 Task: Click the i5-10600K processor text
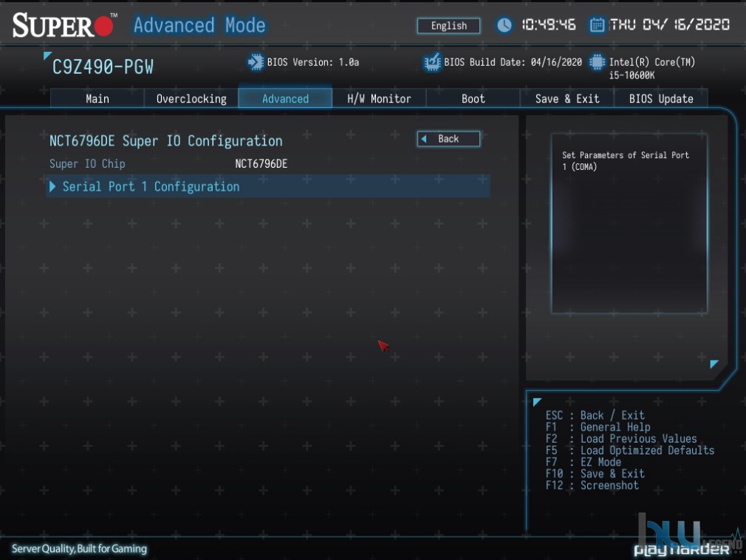[632, 75]
